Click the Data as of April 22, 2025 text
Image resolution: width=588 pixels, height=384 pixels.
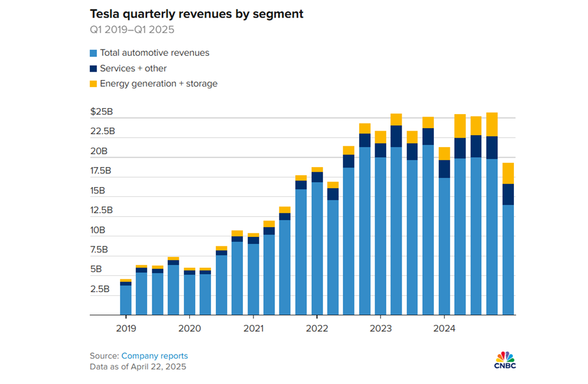[x=138, y=367]
